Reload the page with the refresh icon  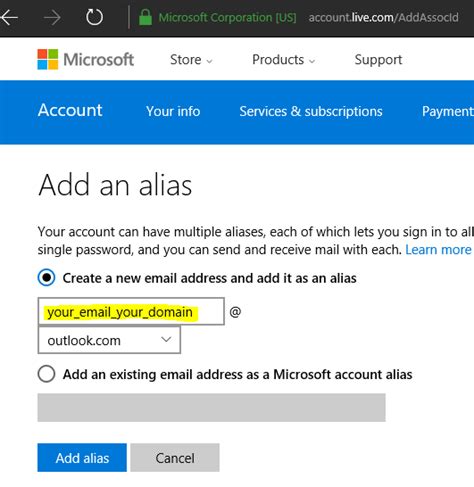coord(94,17)
